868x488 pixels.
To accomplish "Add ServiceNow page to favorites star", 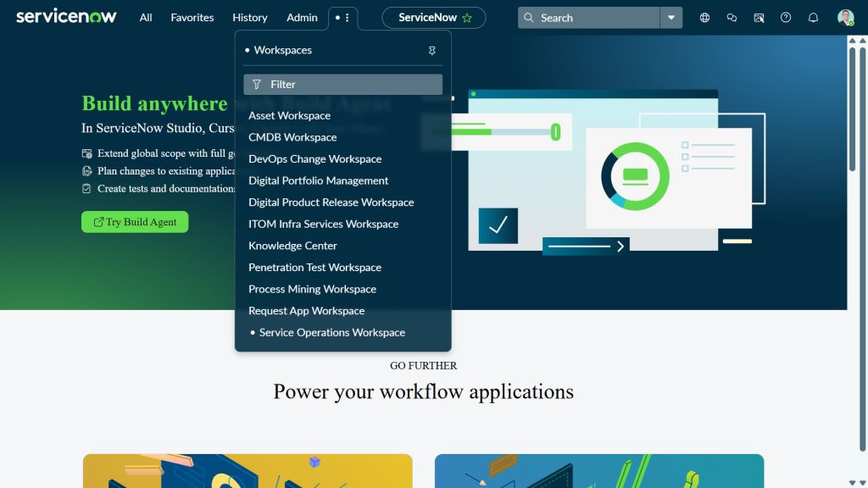I will coord(467,18).
